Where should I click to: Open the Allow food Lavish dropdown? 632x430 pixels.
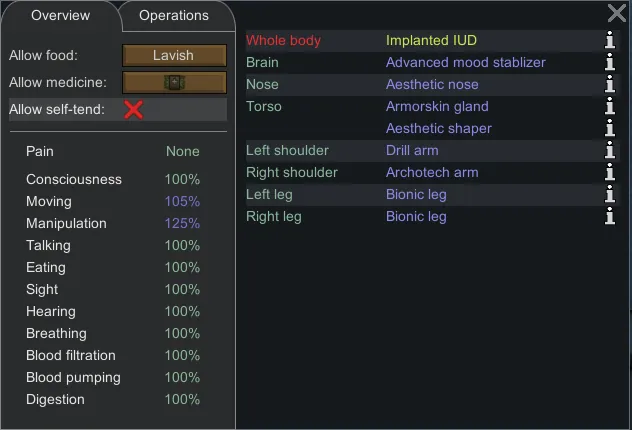(x=174, y=56)
